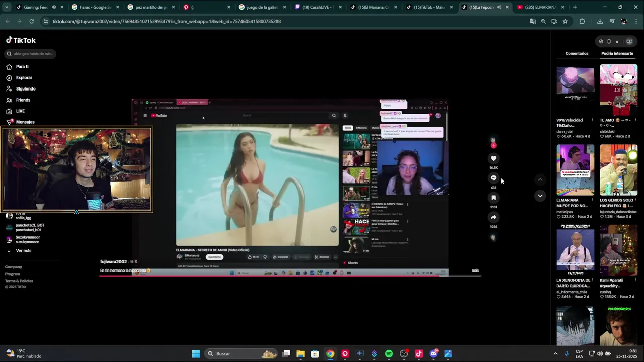
Task: Click the TikTok logo
Action: pyautogui.click(x=21, y=40)
